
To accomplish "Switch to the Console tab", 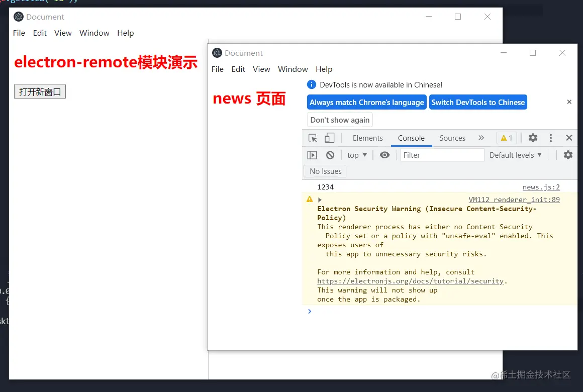I will click(411, 138).
